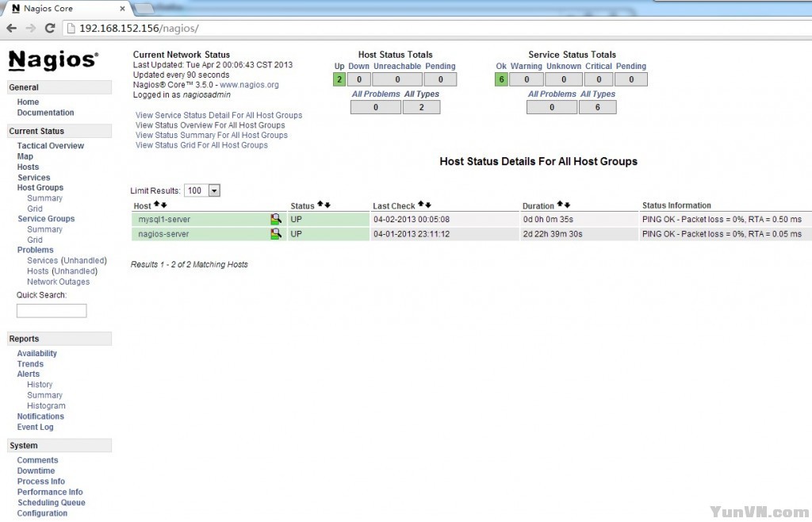Open Problems in sidebar
The width and height of the screenshot is (812, 522).
[35, 250]
